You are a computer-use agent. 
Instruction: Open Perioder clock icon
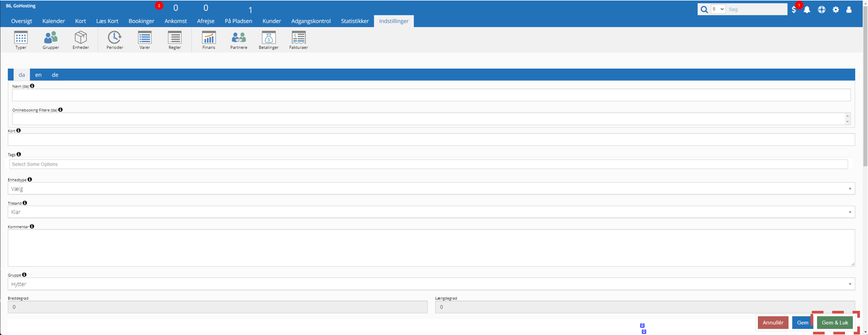pos(114,39)
